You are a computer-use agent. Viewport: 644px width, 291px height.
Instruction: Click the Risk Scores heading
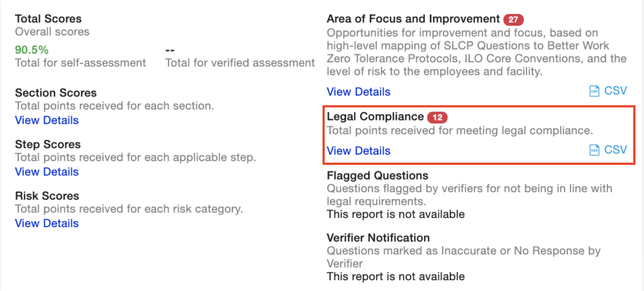(x=47, y=195)
